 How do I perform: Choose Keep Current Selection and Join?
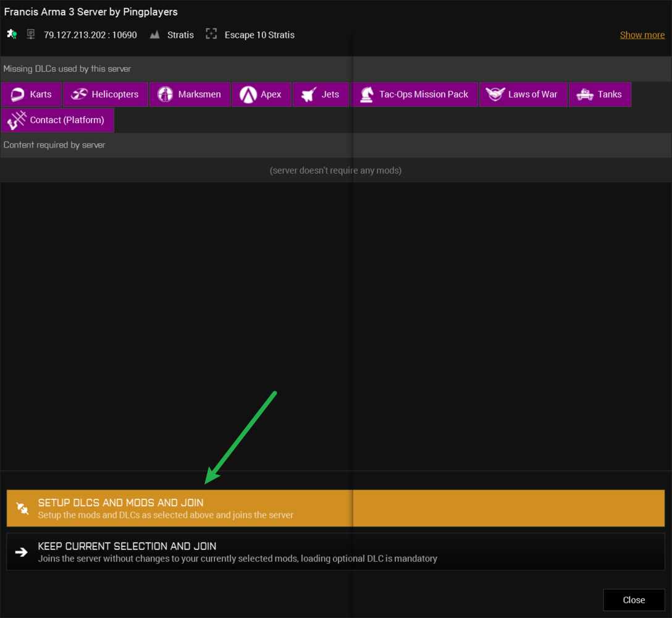coord(335,552)
